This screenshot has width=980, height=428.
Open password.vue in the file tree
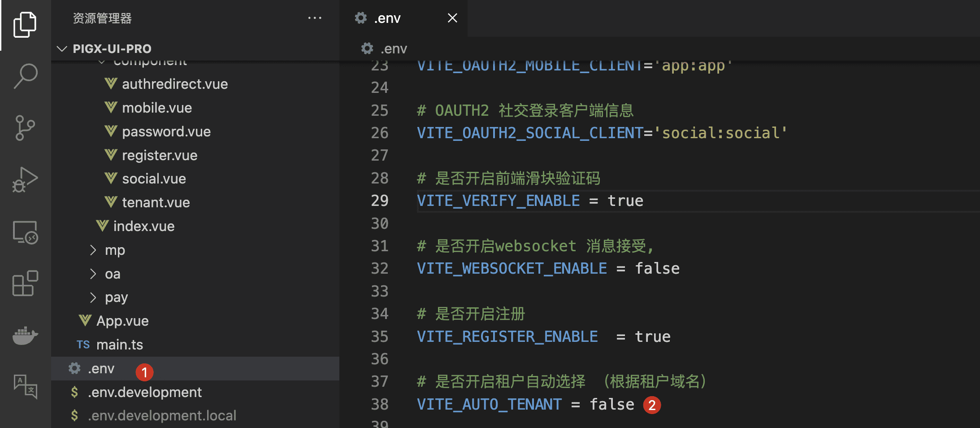(166, 131)
